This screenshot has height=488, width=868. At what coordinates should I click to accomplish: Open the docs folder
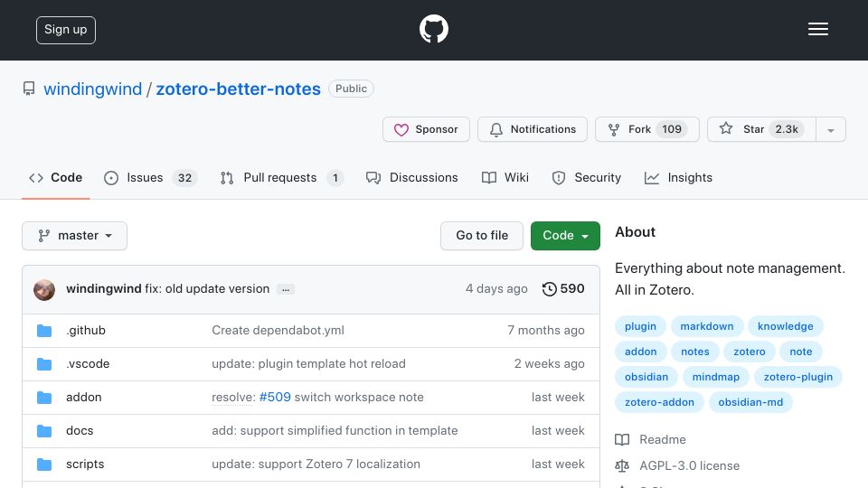(x=80, y=431)
